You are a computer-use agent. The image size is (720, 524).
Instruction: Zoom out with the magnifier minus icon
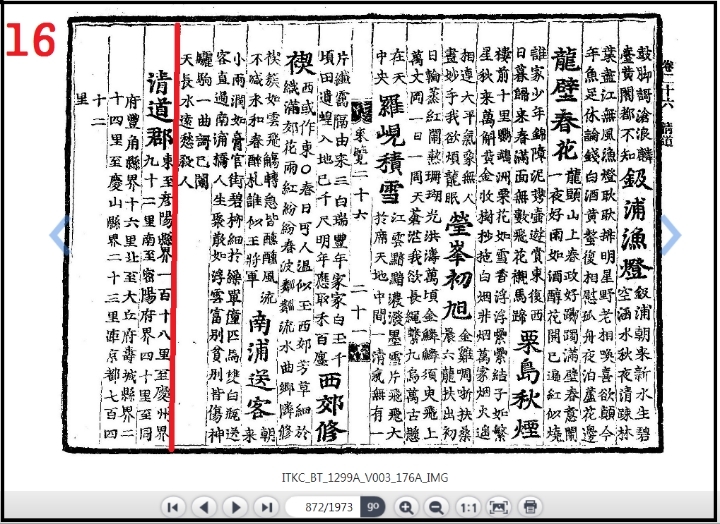coord(436,507)
